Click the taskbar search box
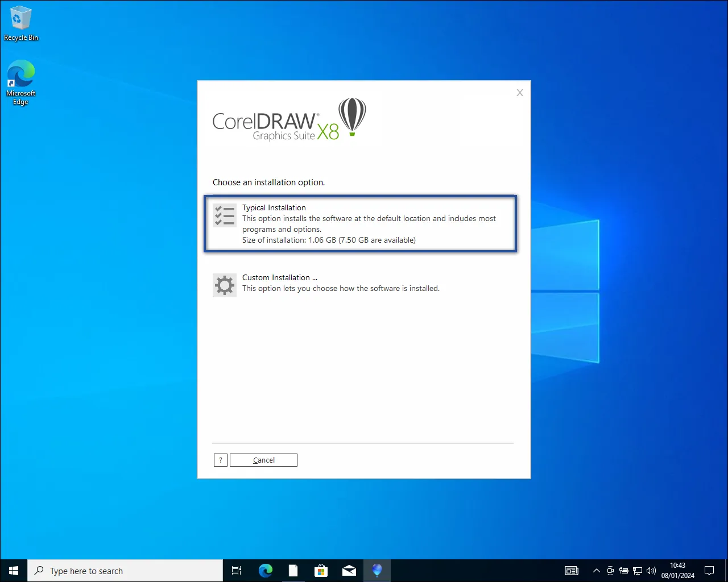Image resolution: width=728 pixels, height=582 pixels. tap(125, 571)
